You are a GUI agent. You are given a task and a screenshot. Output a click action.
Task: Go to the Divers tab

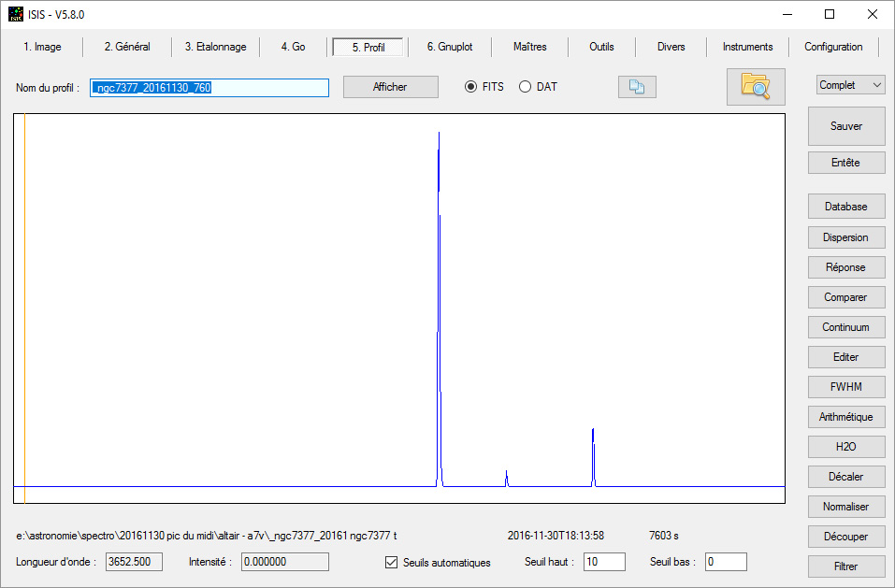click(671, 47)
